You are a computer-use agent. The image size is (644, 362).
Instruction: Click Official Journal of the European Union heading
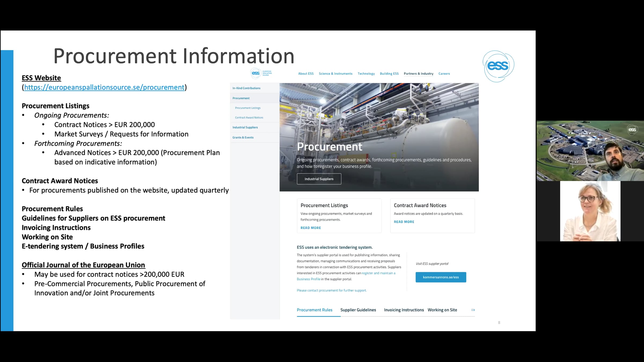tap(83, 265)
